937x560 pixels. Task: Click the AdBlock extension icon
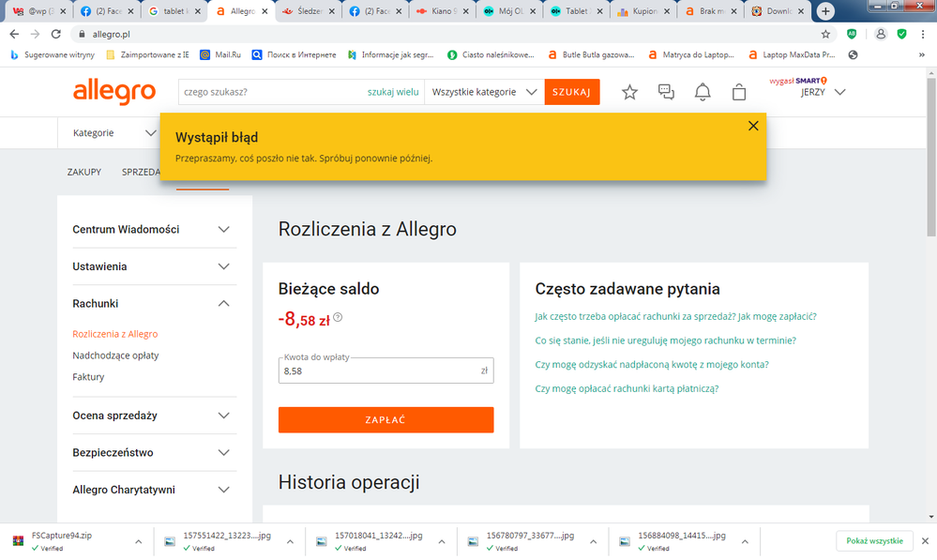(852, 34)
